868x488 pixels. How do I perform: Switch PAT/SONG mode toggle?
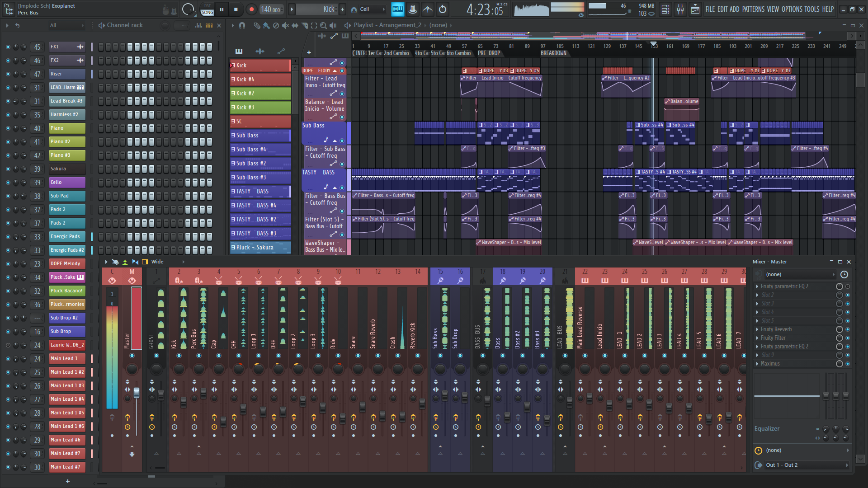[207, 9]
